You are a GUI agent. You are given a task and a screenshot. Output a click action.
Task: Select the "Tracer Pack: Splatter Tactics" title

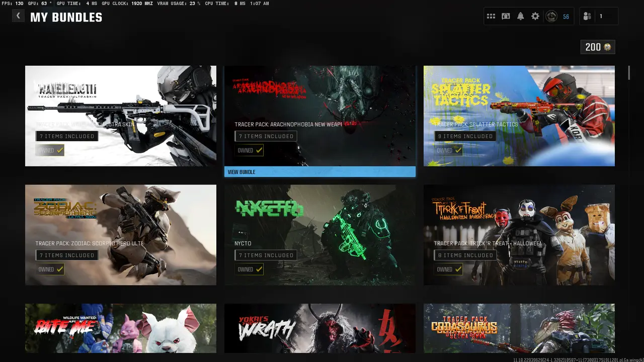[x=476, y=124]
